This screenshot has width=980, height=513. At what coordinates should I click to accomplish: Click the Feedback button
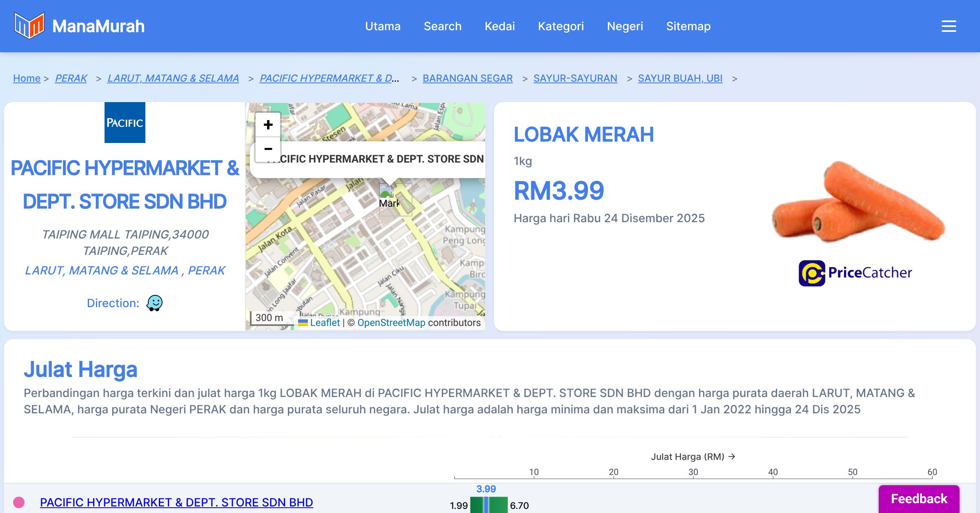919,498
